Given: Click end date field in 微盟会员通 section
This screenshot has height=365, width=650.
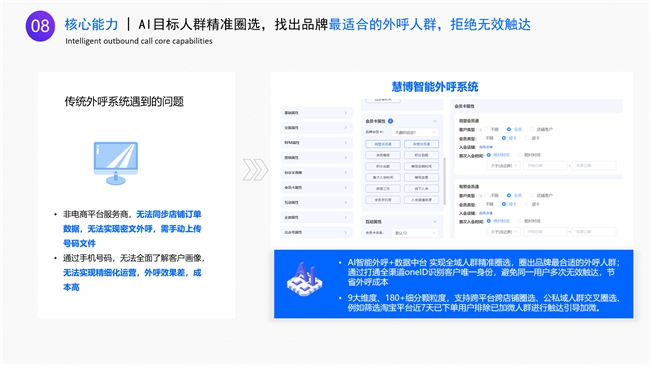Looking at the screenshot, I should pyautogui.click(x=594, y=165).
